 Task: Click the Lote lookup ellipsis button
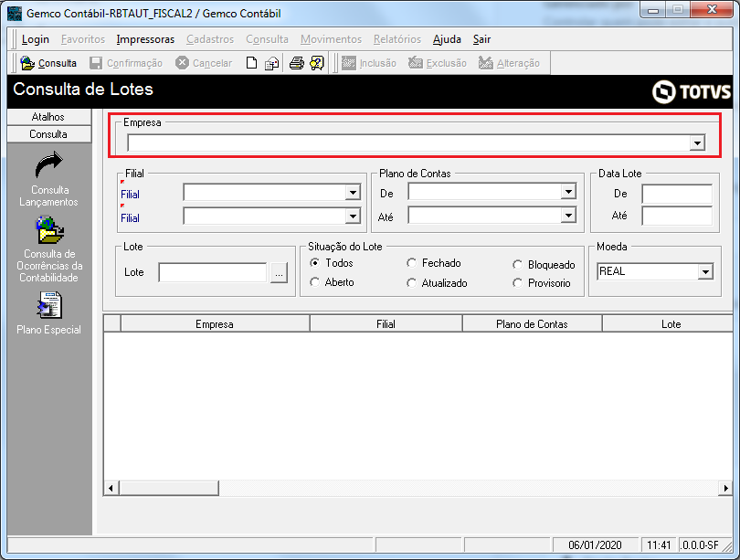tap(279, 273)
